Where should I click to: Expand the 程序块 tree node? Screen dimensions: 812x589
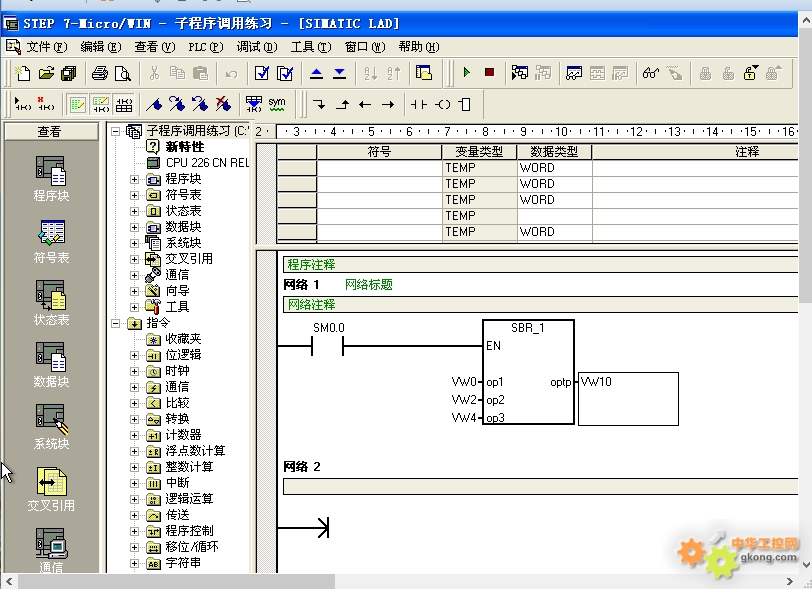click(x=135, y=179)
